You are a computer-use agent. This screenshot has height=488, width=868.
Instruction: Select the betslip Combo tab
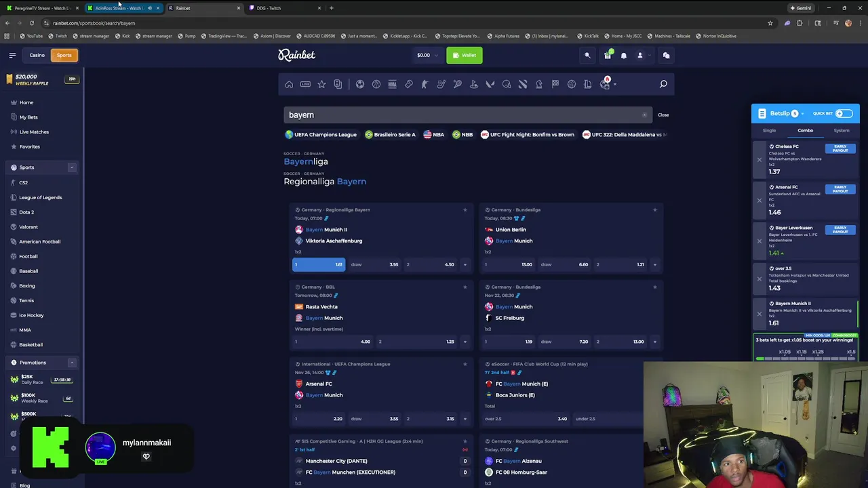point(805,130)
